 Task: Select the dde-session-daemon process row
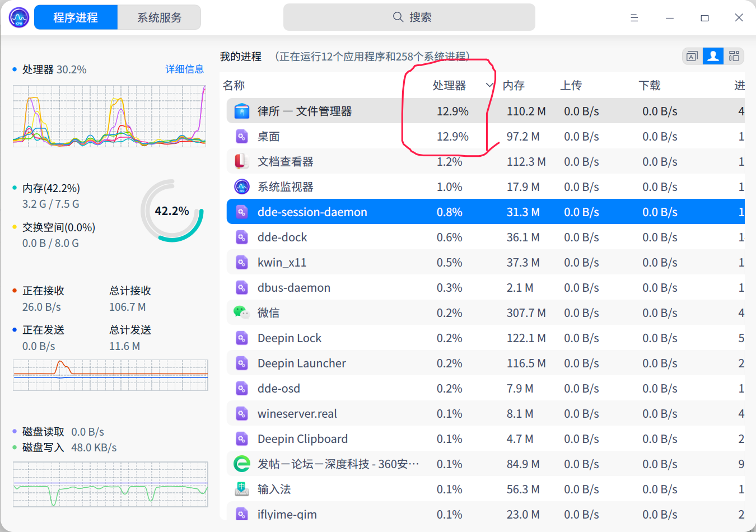tap(486, 212)
